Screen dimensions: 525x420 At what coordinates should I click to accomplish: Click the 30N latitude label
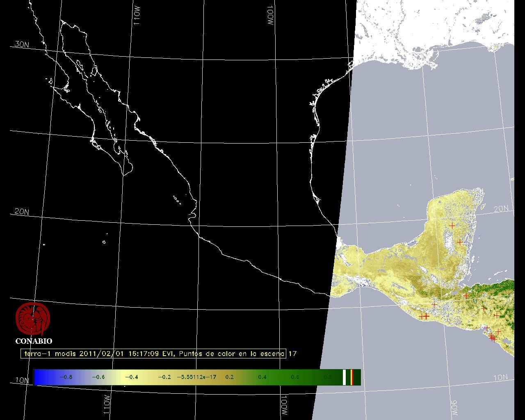22,44
